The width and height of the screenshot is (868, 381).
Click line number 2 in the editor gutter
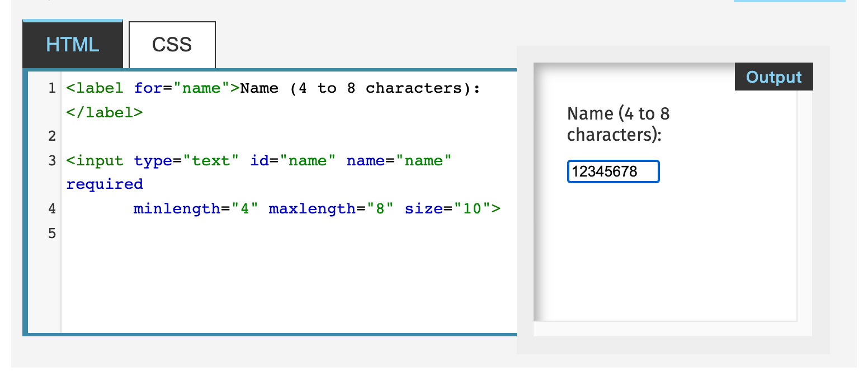[x=52, y=136]
